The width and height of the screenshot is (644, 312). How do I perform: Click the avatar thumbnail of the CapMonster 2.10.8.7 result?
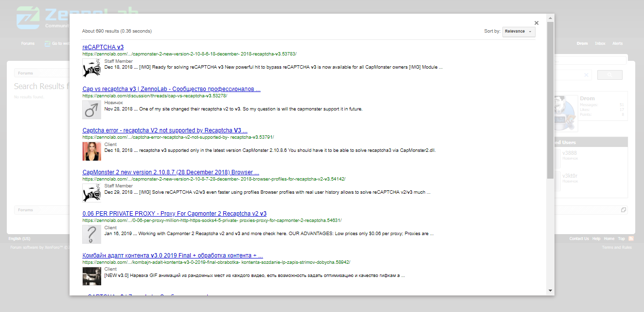click(x=92, y=193)
